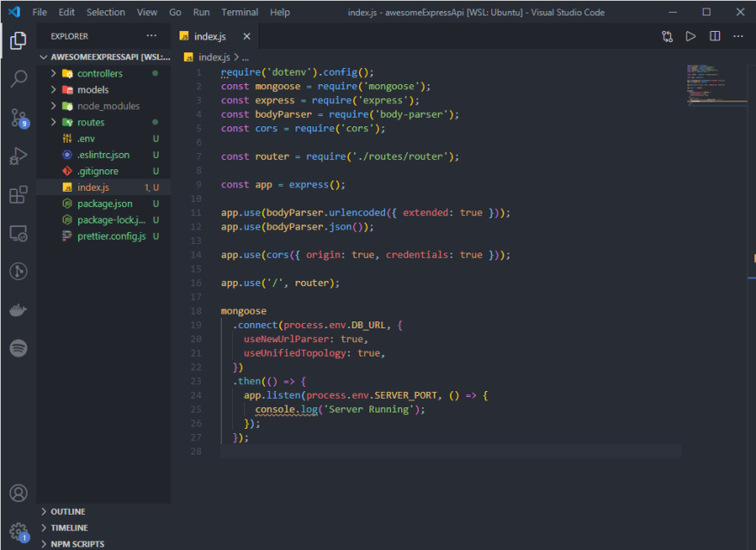Select the index.js editor tab

coord(215,36)
